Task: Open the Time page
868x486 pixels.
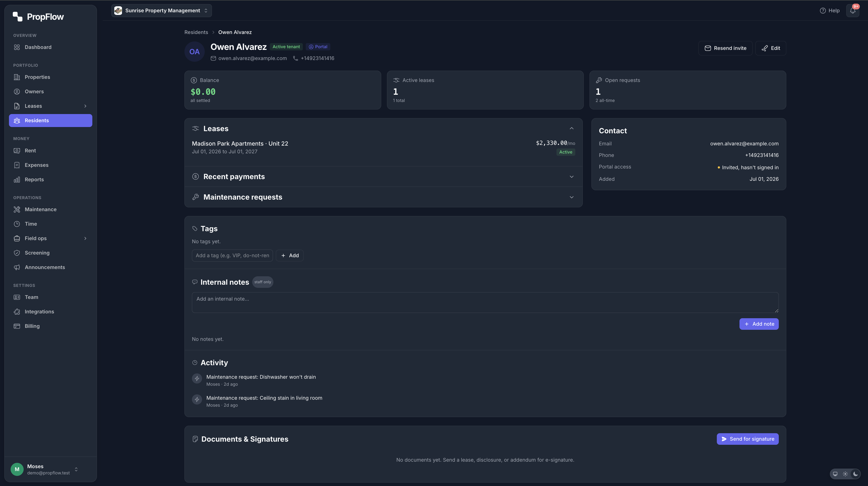Action: tap(51, 224)
